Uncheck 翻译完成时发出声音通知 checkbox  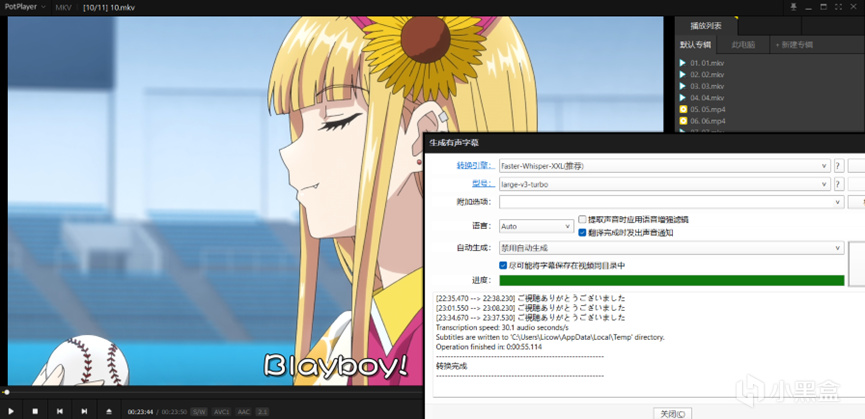(582, 233)
